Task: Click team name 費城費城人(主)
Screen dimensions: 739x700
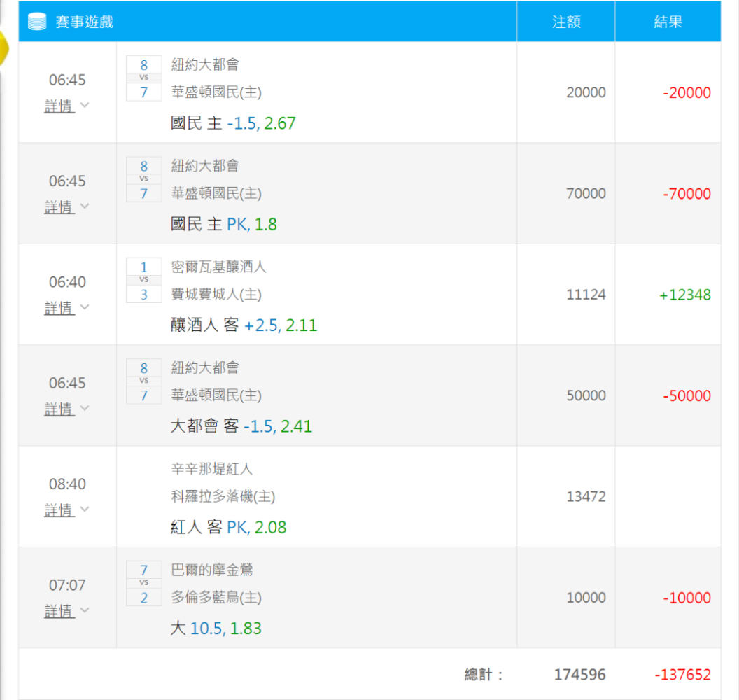Action: [216, 294]
